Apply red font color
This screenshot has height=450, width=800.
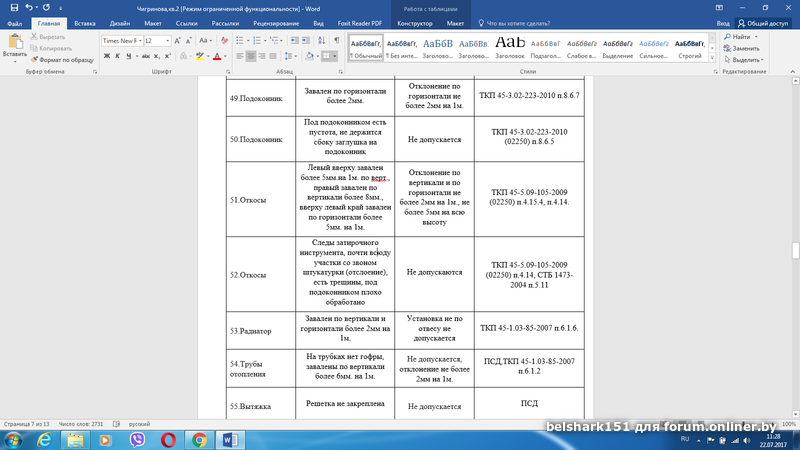pyautogui.click(x=217, y=56)
